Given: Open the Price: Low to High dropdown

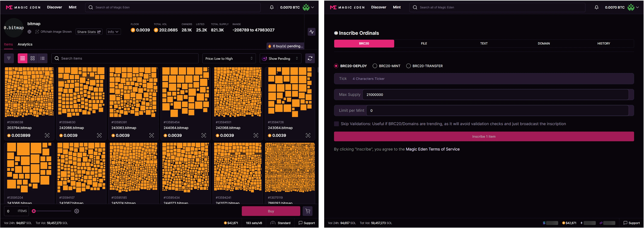Looking at the screenshot, I should (229, 58).
